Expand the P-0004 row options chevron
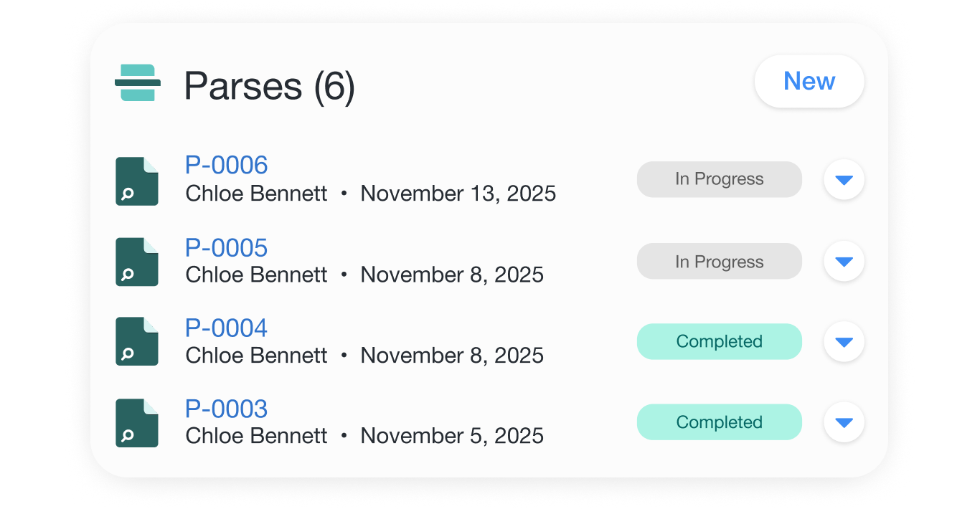Viewport: 980px width, 509px height. pos(844,342)
